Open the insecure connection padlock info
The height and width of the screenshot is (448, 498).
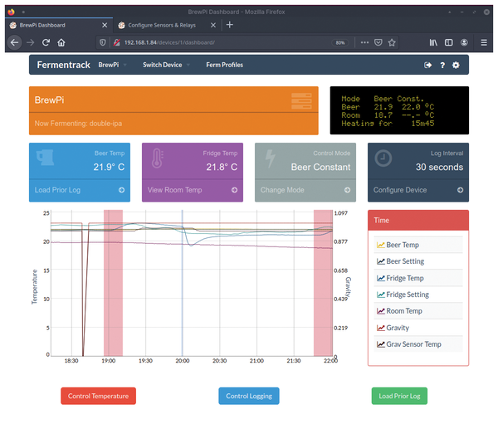[x=116, y=42]
